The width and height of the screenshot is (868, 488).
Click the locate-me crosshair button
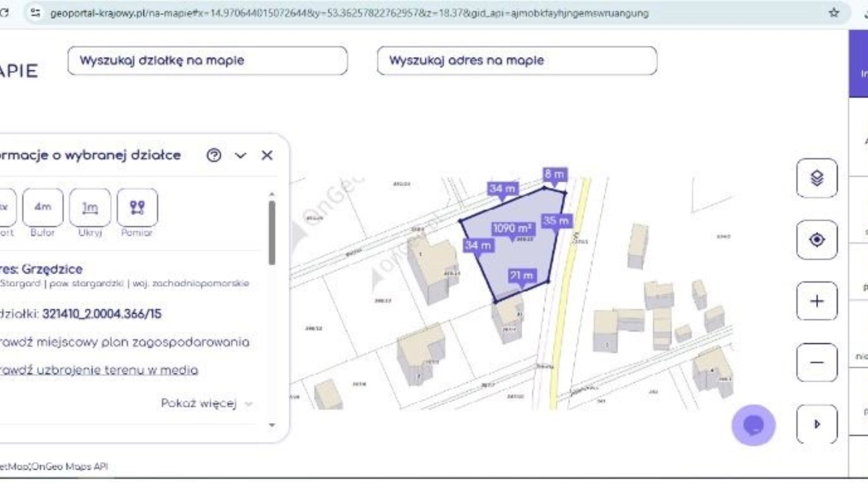point(816,239)
